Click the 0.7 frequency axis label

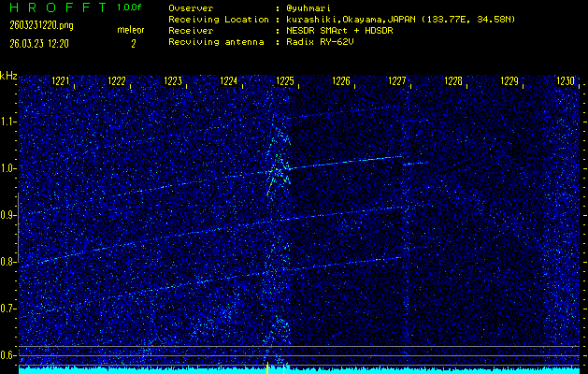click(x=7, y=309)
